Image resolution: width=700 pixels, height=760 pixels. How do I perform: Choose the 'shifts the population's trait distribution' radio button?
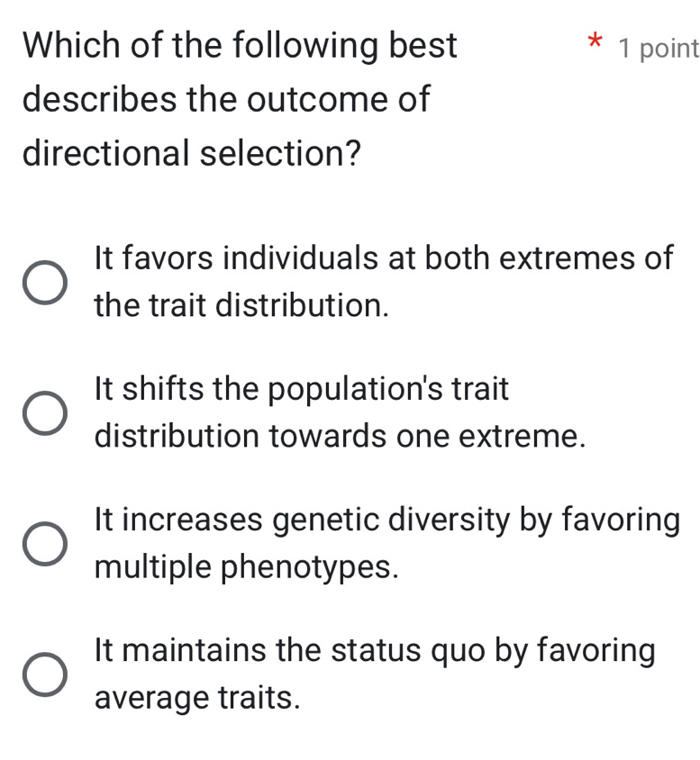click(43, 413)
